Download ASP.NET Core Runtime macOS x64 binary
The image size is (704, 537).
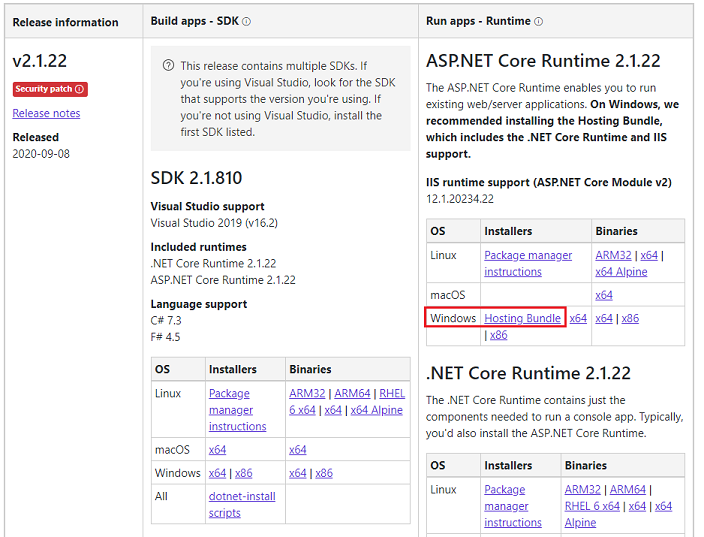click(604, 295)
